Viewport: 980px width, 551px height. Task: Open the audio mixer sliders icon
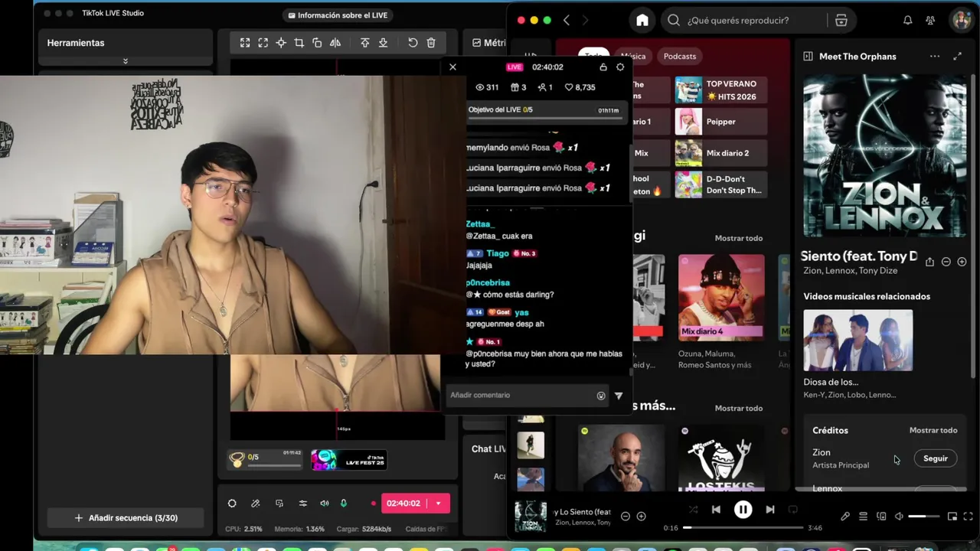click(303, 503)
